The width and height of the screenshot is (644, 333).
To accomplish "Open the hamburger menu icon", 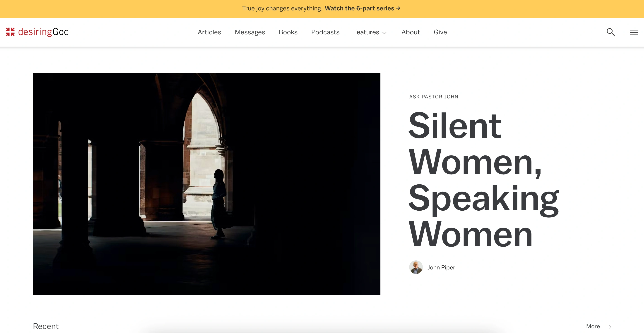I will point(634,32).
